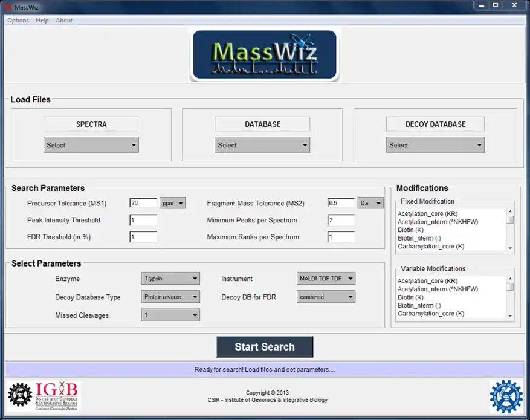This screenshot has height=420, width=530.
Task: Select Acetylation_core (KR) in Variable Modifications
Action: click(x=428, y=281)
